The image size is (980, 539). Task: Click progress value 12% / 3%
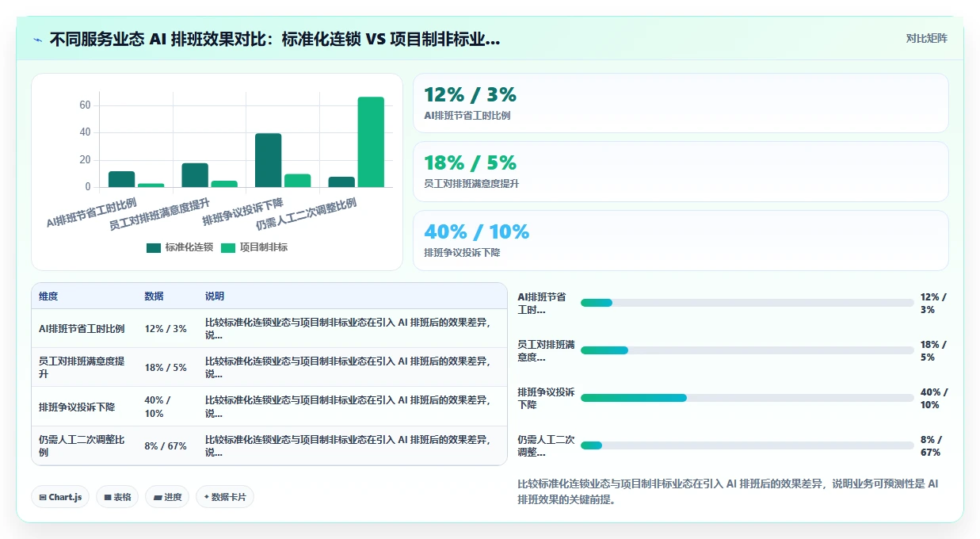(933, 303)
